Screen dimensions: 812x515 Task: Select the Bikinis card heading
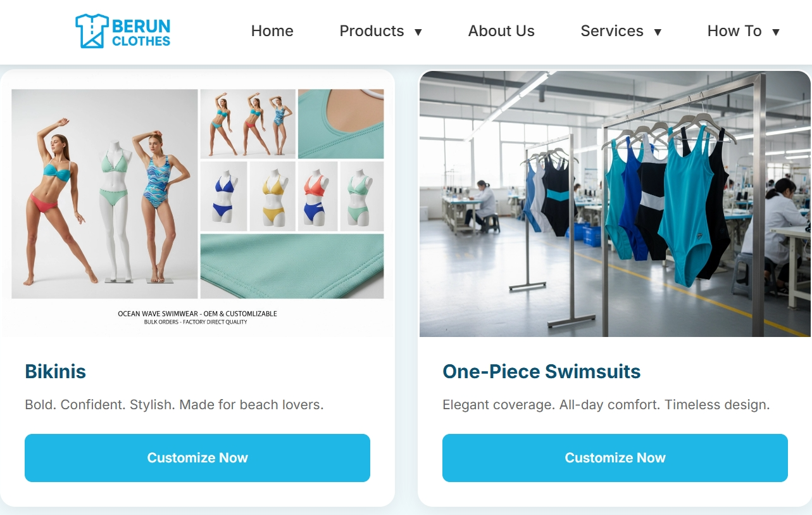coord(56,371)
